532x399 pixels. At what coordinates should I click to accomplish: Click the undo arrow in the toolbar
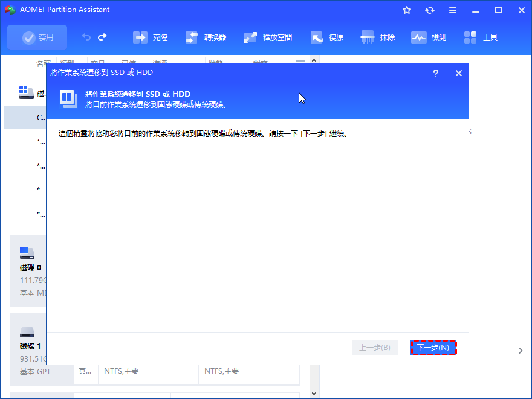click(x=86, y=37)
